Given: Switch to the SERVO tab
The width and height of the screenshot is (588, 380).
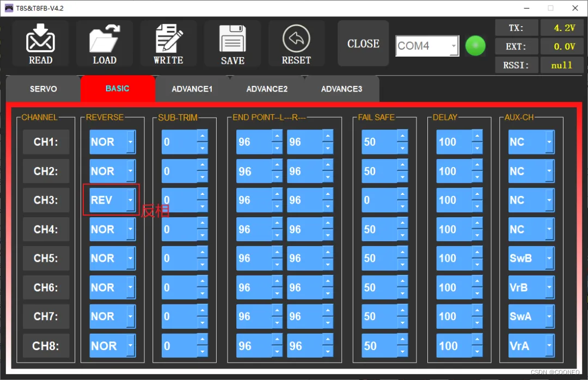Looking at the screenshot, I should (44, 89).
